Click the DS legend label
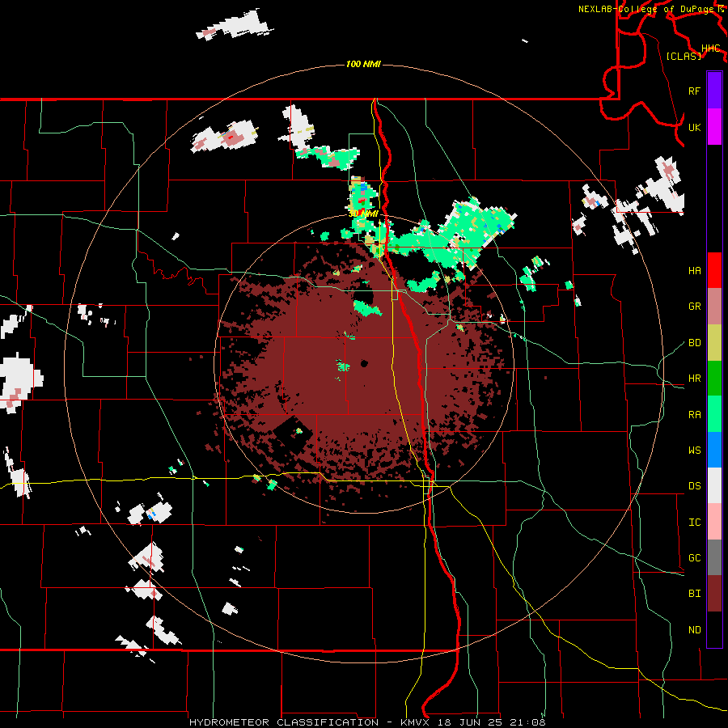728x728 pixels. [694, 486]
